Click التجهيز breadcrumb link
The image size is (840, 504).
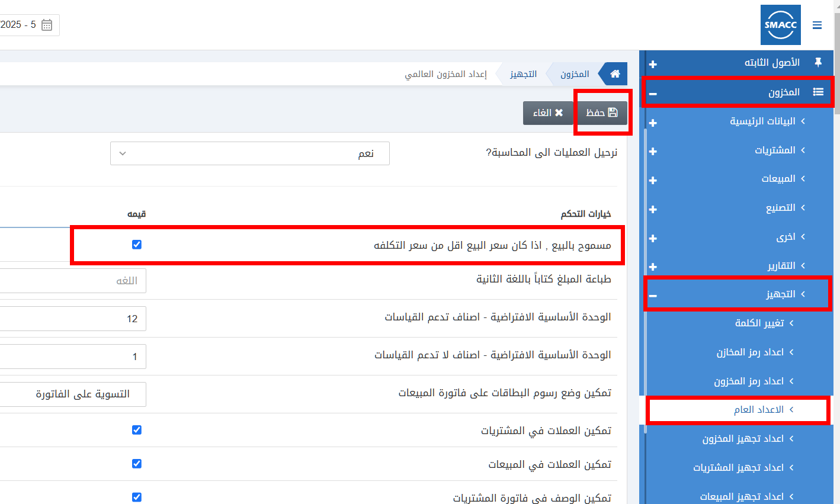[x=524, y=74]
